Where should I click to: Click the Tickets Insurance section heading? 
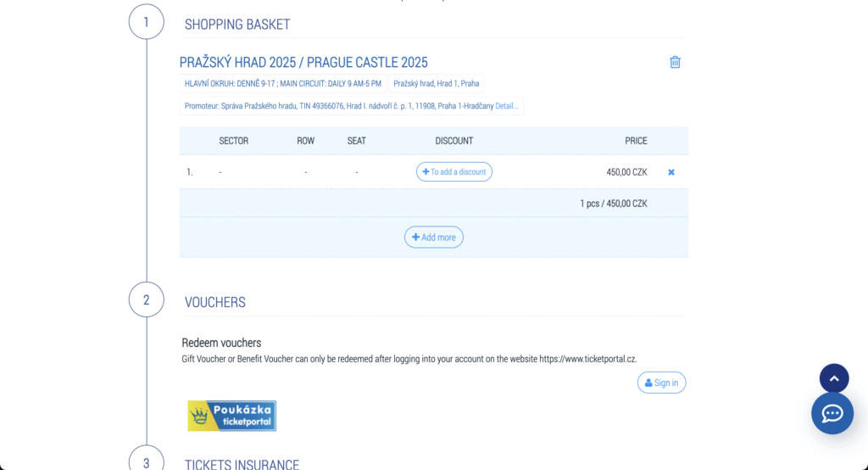click(242, 464)
